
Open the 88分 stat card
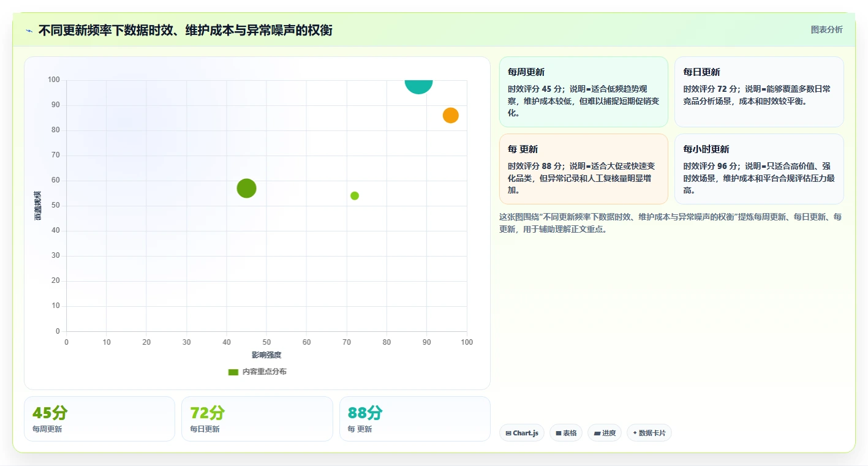click(x=415, y=419)
